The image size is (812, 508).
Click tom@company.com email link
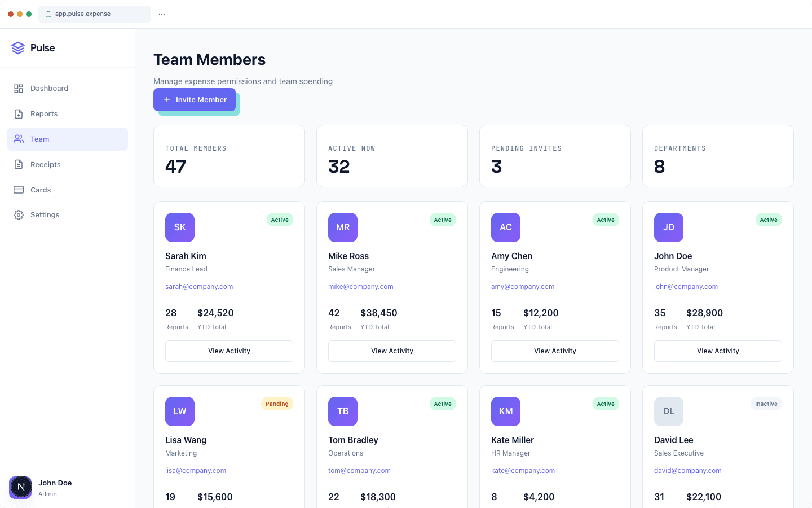click(x=359, y=471)
